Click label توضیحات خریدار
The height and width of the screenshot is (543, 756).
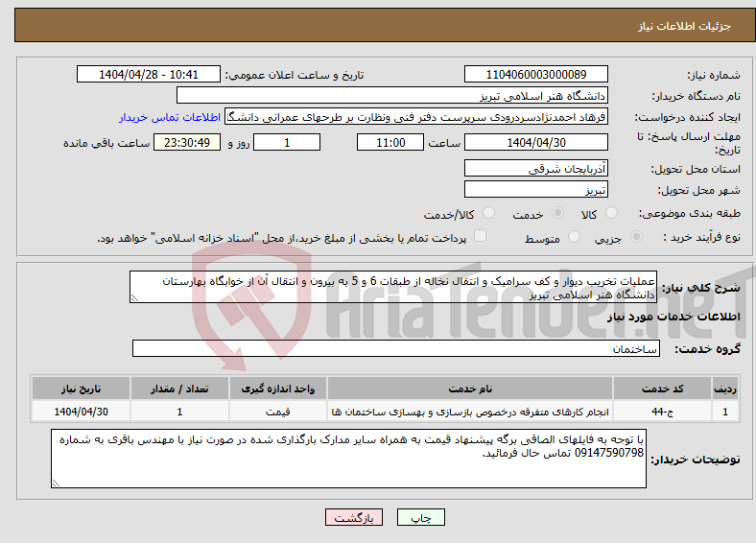pos(696,460)
